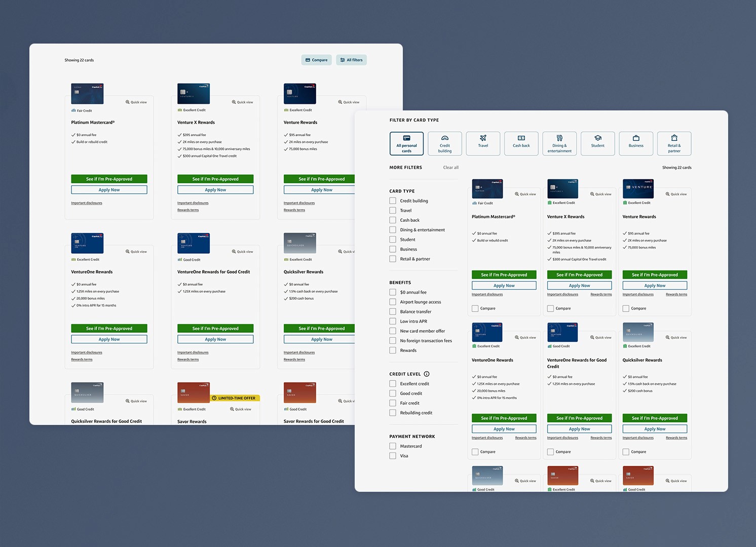Enable the New card member offer filter
This screenshot has width=756, height=547.
coord(393,331)
